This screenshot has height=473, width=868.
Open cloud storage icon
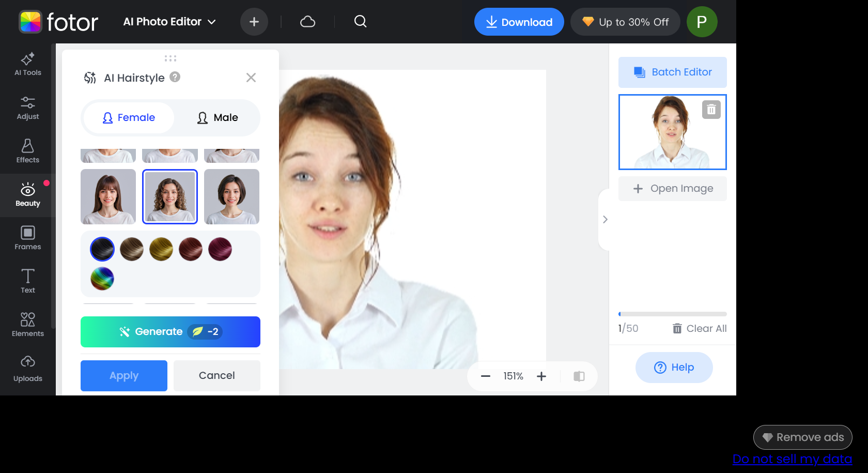[308, 22]
